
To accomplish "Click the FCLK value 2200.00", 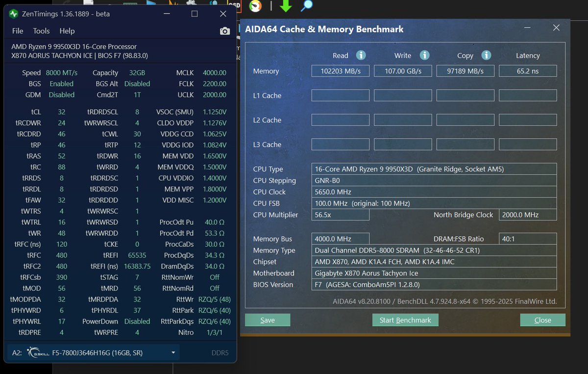I will pos(215,84).
